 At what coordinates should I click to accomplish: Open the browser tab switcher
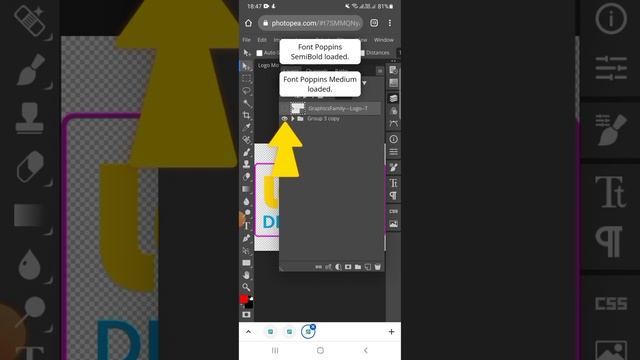click(x=374, y=23)
